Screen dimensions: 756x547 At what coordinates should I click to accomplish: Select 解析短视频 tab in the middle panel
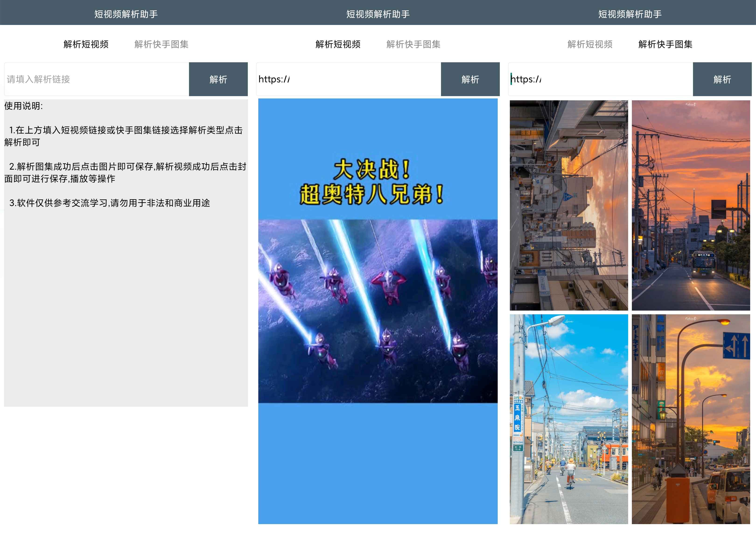[x=338, y=44]
